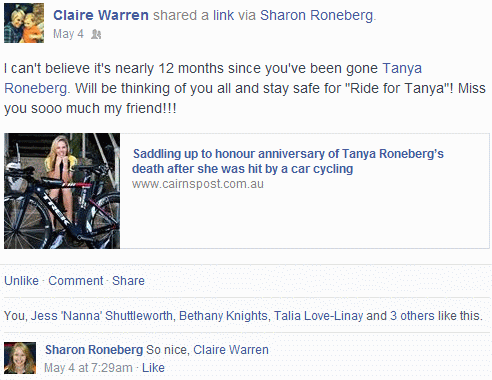Screen dimensions: 492x380
Task: Open Sharon Roneberg link in post header
Action: (x=316, y=15)
